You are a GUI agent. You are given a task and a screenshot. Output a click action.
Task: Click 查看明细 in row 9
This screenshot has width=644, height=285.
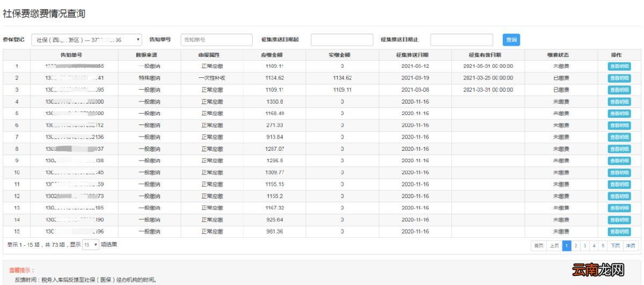click(619, 161)
